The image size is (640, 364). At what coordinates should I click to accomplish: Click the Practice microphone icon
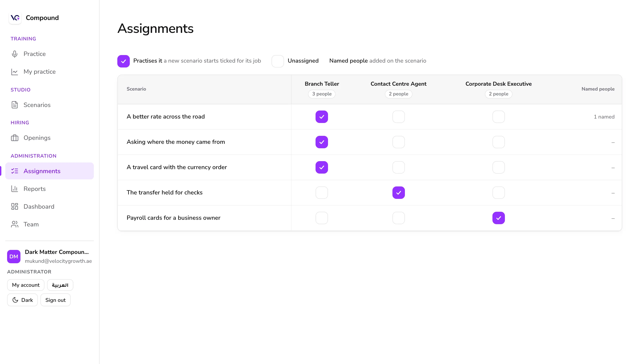pyautogui.click(x=14, y=54)
